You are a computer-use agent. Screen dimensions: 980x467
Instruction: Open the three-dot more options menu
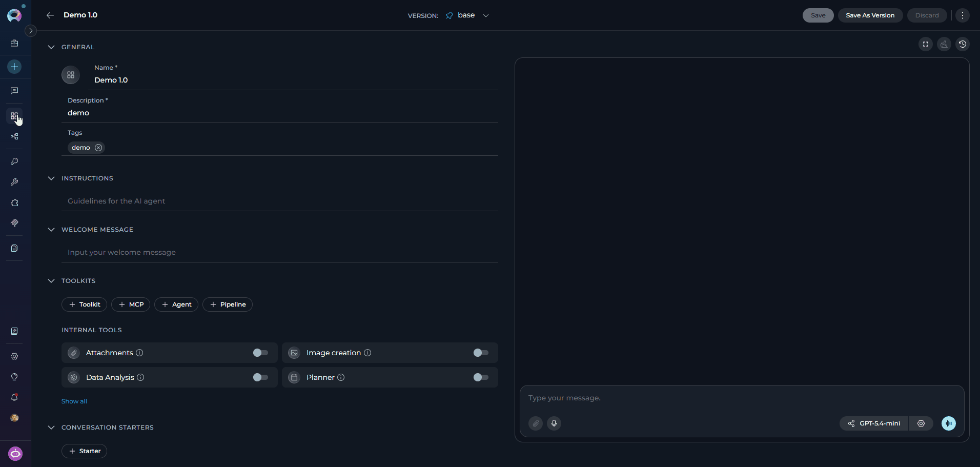[963, 15]
